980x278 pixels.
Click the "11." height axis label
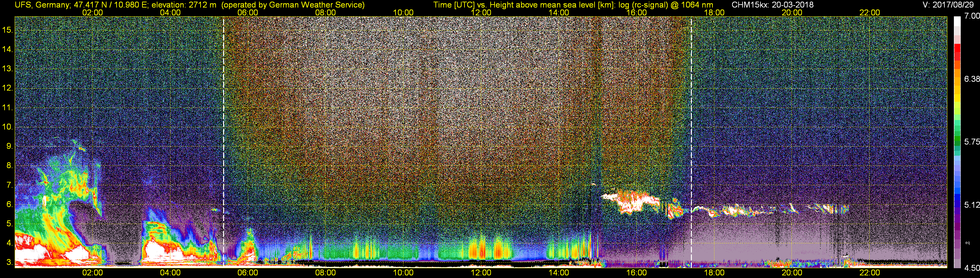(8, 107)
